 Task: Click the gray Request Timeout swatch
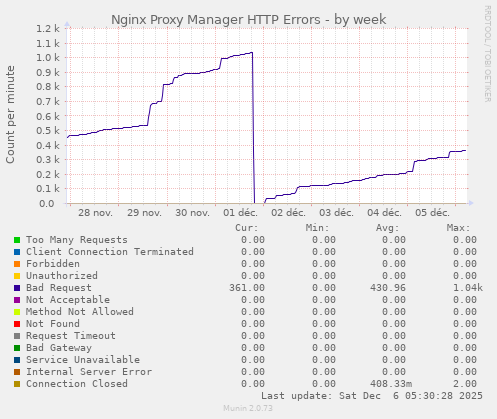click(17, 336)
